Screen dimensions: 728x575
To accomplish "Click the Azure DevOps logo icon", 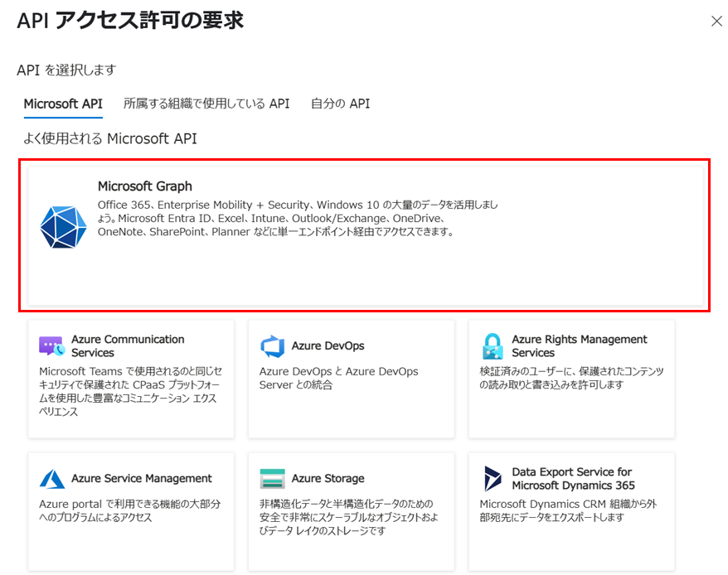I will [x=273, y=346].
